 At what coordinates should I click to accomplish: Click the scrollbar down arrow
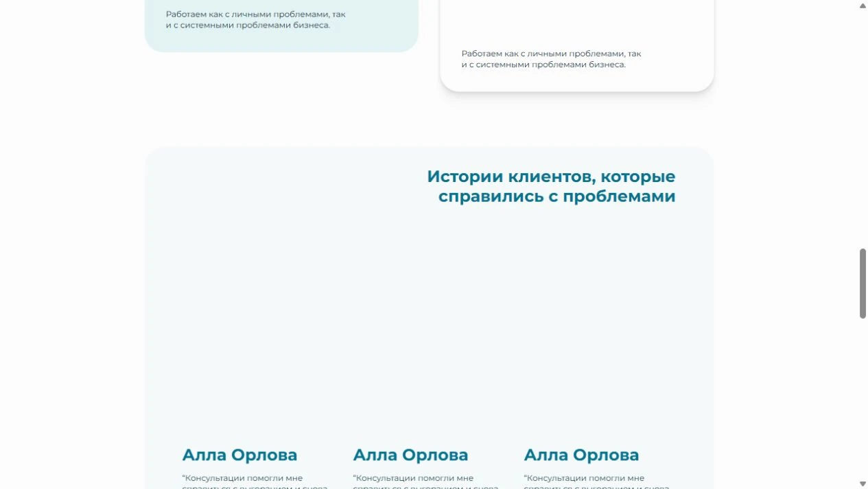click(863, 484)
